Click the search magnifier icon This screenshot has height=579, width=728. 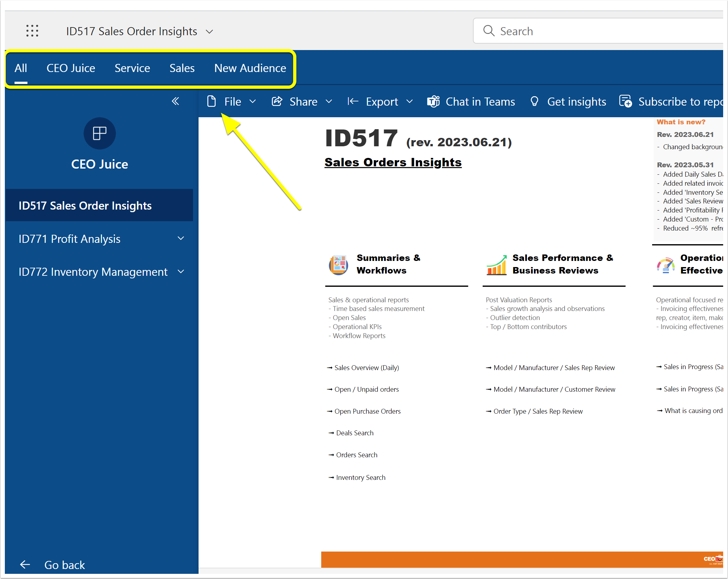click(x=488, y=31)
